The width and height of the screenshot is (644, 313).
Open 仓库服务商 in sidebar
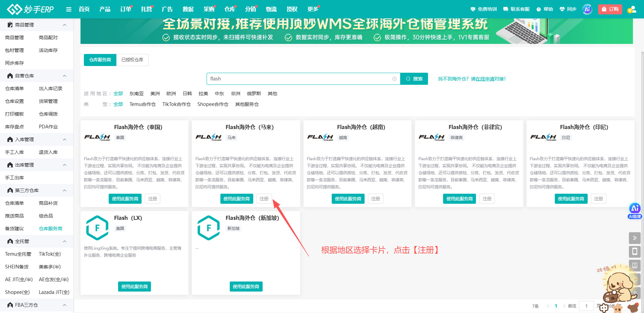coord(51,229)
